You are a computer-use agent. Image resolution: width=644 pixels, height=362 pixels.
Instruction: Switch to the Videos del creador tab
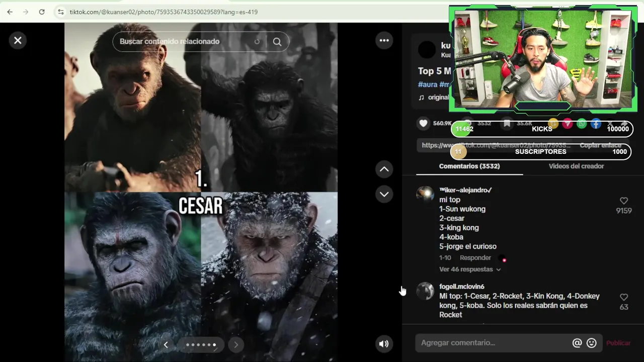pos(576,166)
